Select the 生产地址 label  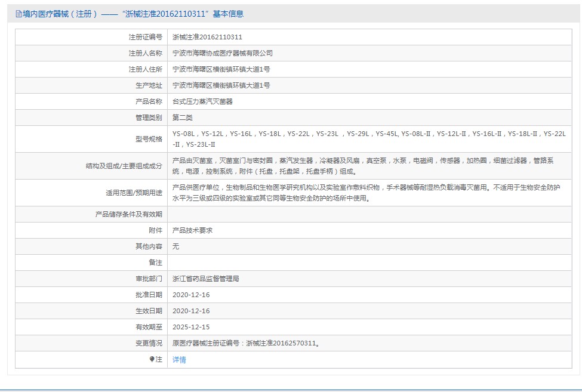pyautogui.click(x=149, y=85)
